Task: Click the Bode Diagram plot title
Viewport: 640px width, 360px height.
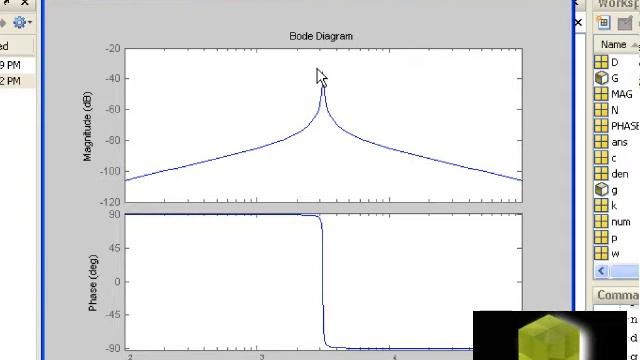Action: tap(321, 36)
